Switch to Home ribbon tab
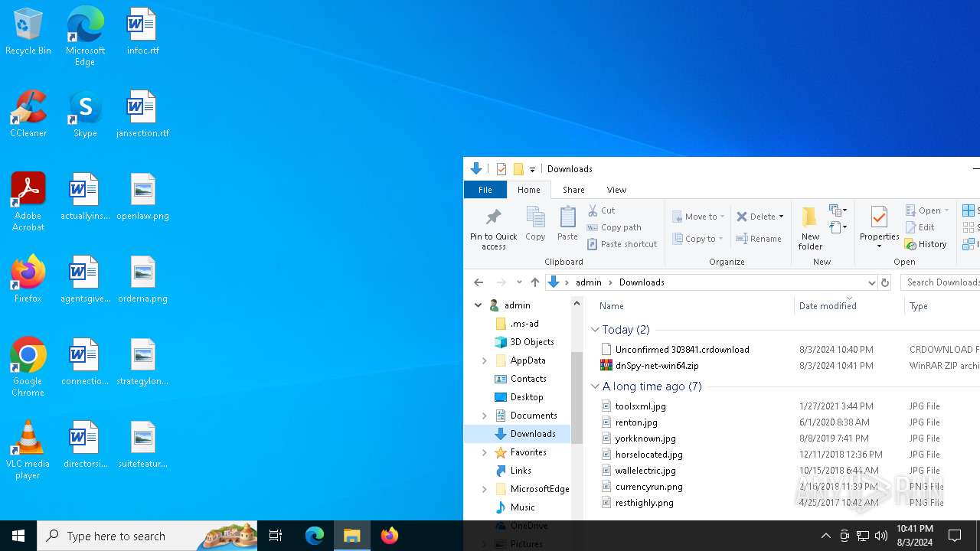The width and height of the screenshot is (980, 551). pyautogui.click(x=528, y=190)
